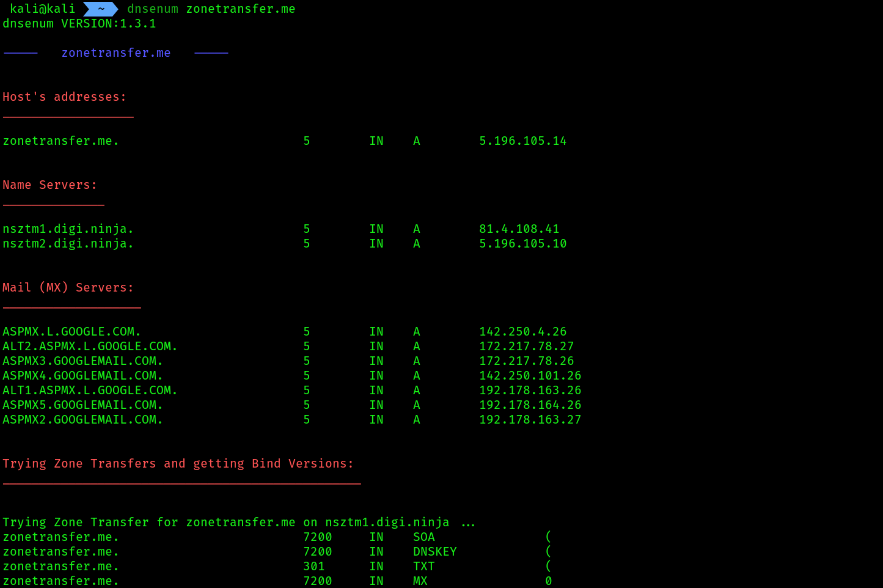The height and width of the screenshot is (588, 883).
Task: Click the 'zonetransfer.me.' name in the Host's addresses row
Action: click(x=60, y=141)
